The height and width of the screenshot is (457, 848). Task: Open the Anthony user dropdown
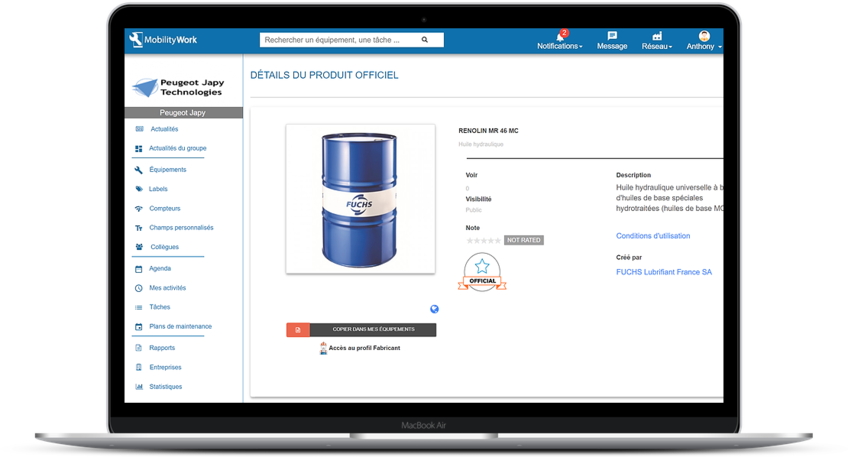(704, 47)
